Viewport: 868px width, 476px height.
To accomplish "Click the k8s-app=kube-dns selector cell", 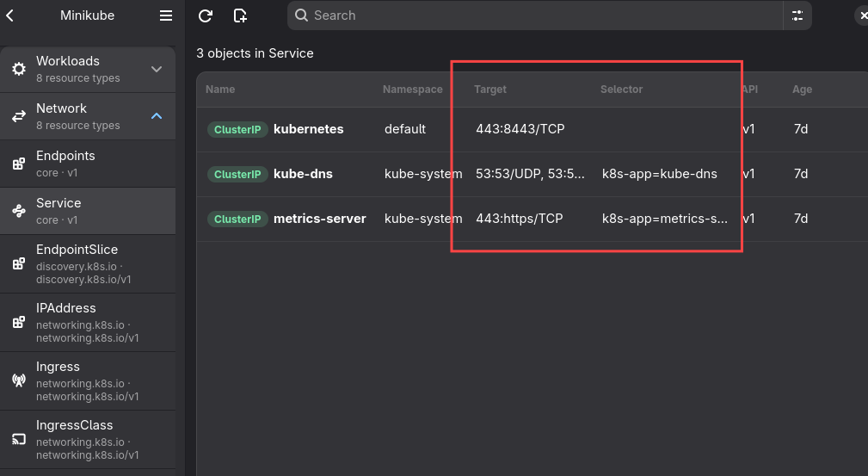I will (659, 174).
